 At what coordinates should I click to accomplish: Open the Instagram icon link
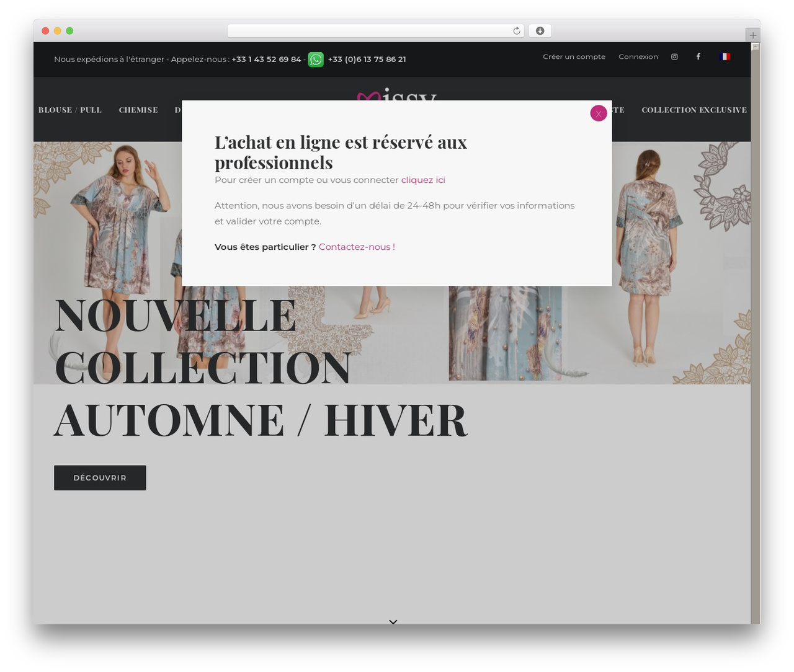coord(674,56)
